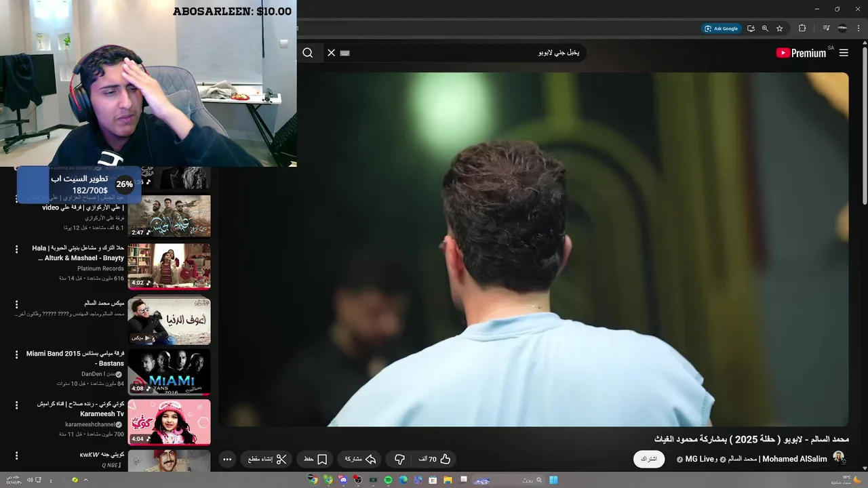Open File Explorer from the taskbar
The height and width of the screenshot is (488, 868).
pyautogui.click(x=448, y=480)
